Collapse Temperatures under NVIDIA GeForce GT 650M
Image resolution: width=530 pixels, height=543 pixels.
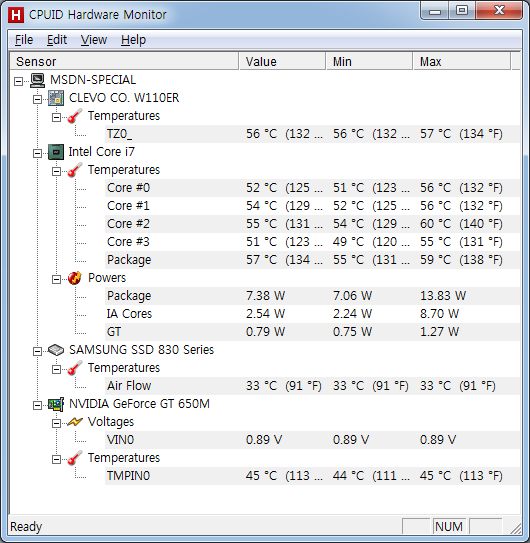click(56, 460)
